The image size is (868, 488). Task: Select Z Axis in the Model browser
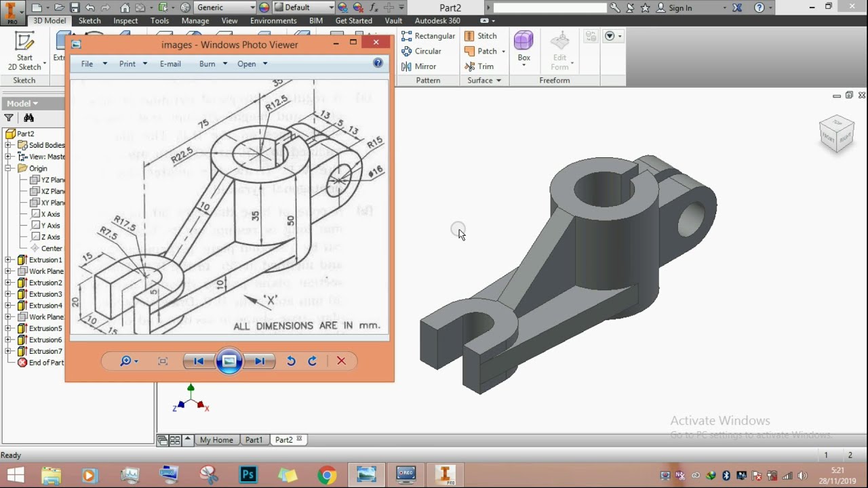coord(45,237)
